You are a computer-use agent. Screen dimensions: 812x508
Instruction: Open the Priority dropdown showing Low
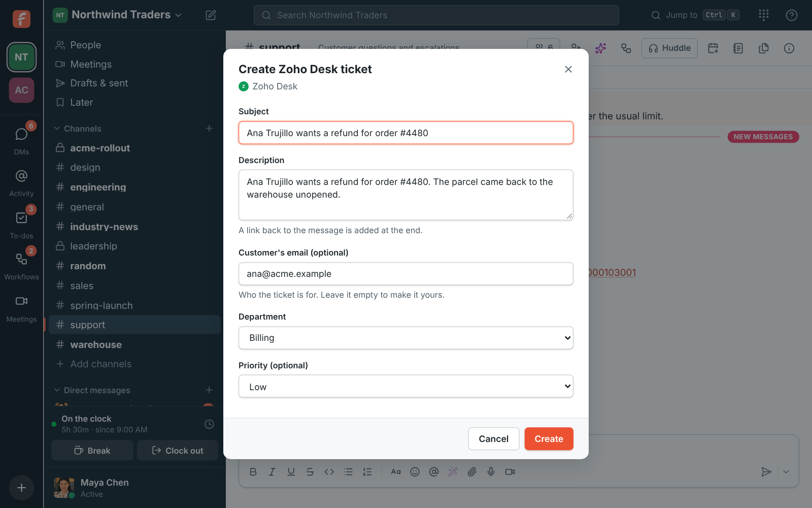pyautogui.click(x=406, y=387)
